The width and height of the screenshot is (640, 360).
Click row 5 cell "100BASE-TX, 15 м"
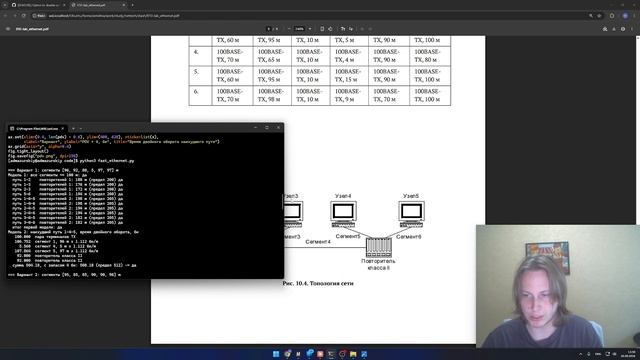click(x=348, y=76)
